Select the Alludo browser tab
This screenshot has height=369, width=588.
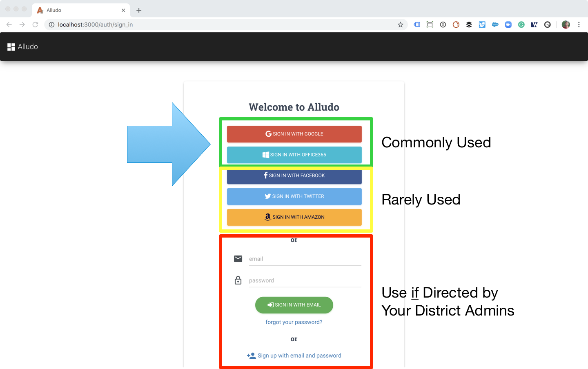tap(81, 10)
